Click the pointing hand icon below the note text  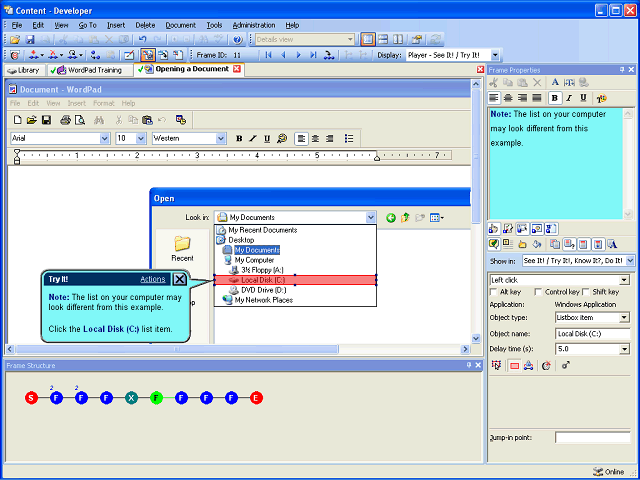coord(493,229)
